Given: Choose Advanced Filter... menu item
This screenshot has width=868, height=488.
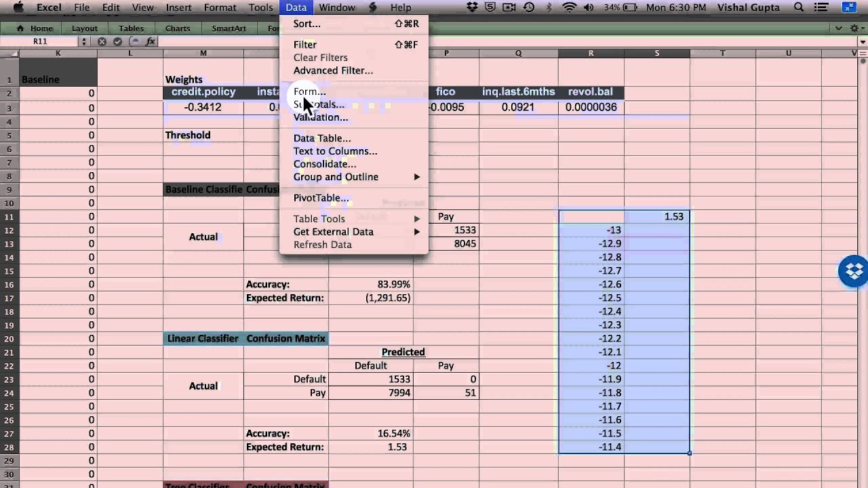Looking at the screenshot, I should (x=354, y=70).
